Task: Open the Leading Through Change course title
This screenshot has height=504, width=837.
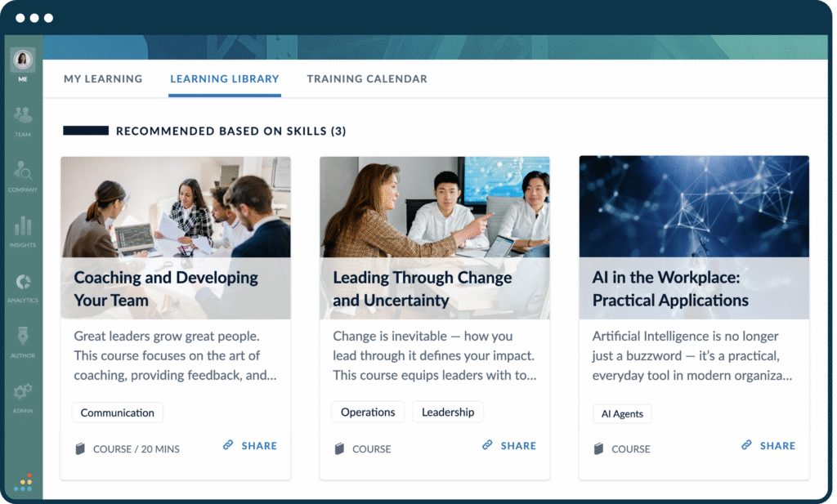Action: click(x=423, y=288)
